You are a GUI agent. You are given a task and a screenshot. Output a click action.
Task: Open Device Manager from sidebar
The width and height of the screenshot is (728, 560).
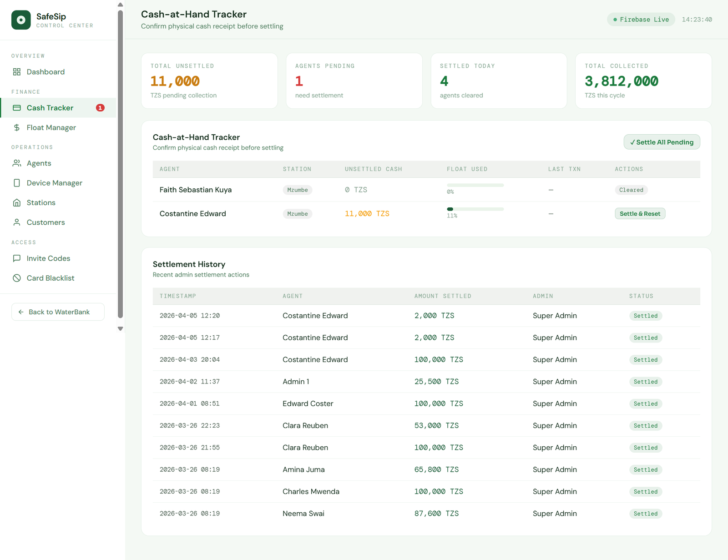point(17,182)
